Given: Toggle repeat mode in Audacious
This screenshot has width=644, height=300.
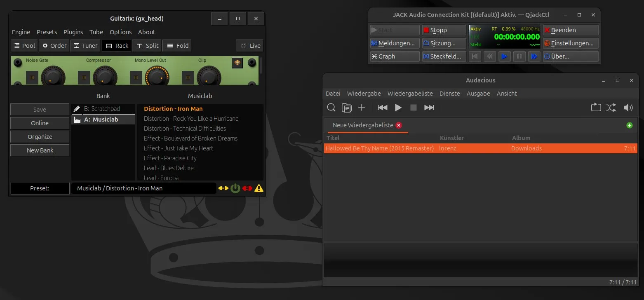Looking at the screenshot, I should tap(596, 108).
